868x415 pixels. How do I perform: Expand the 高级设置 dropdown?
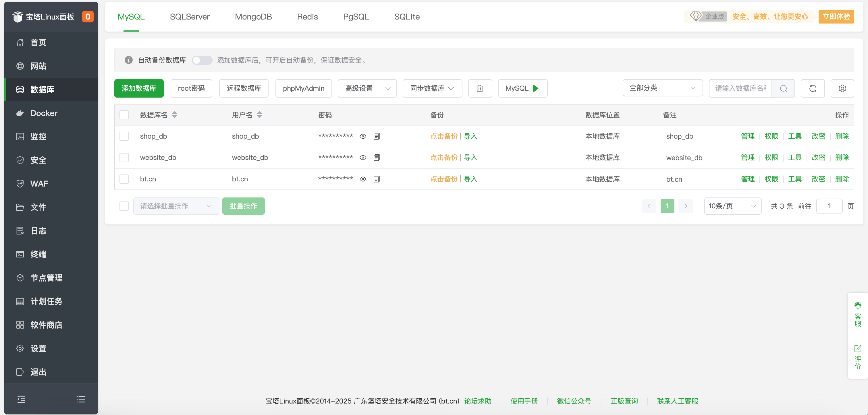367,88
